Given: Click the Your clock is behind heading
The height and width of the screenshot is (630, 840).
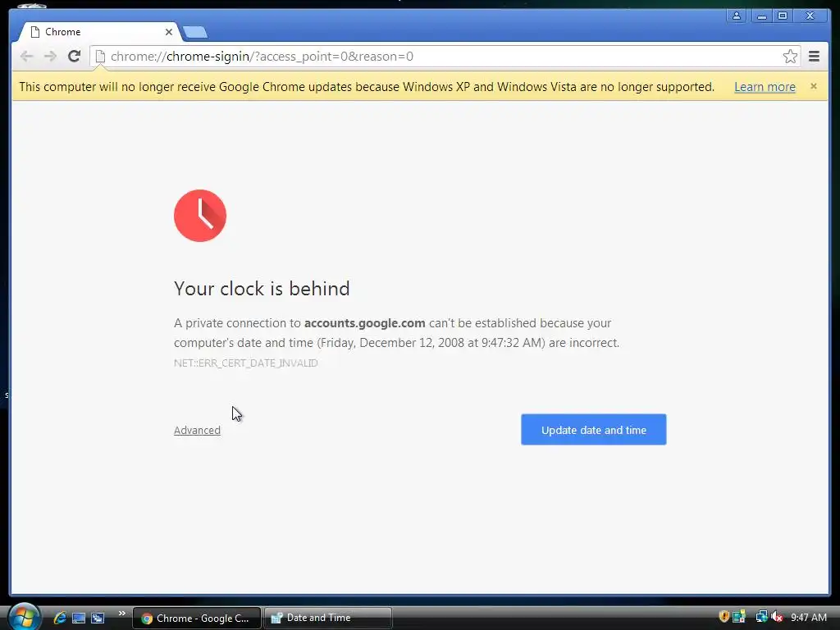Looking at the screenshot, I should 262,289.
